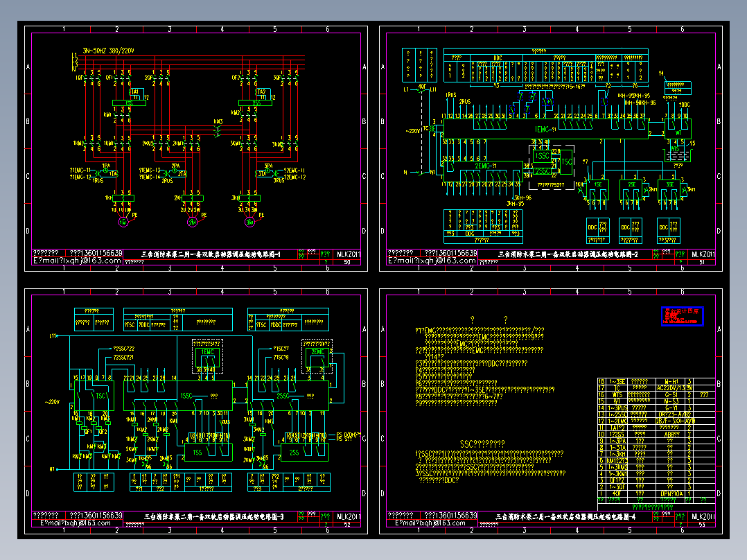747x560 pixels.
Task: Select the 1M motor symbol
Action: [123, 222]
